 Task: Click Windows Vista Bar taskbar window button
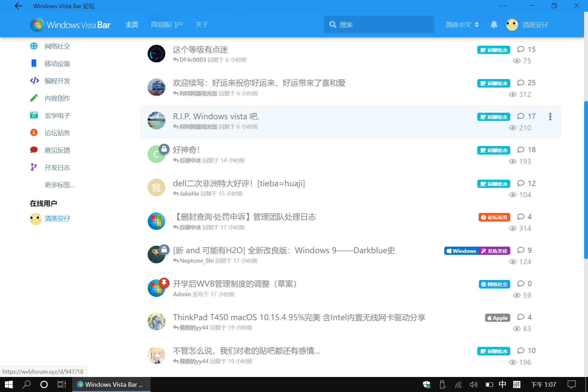(x=111, y=384)
